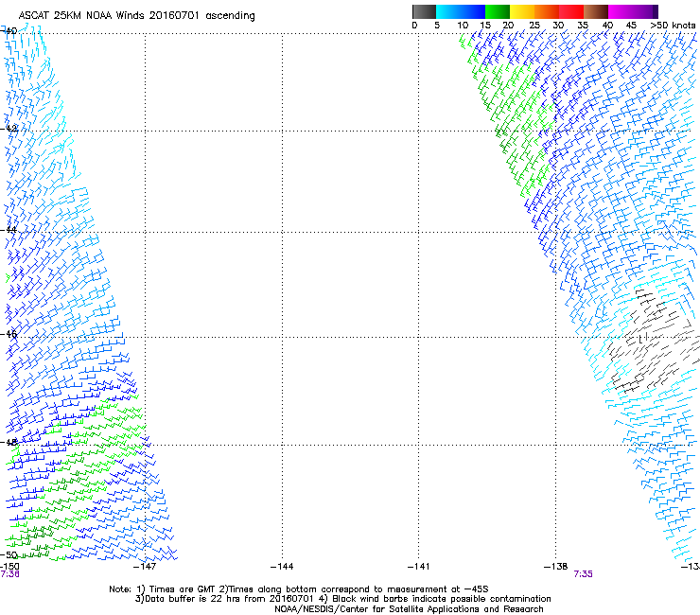Click the gray 0-5 knots color swatch
The image size is (700, 615).
coord(424,11)
